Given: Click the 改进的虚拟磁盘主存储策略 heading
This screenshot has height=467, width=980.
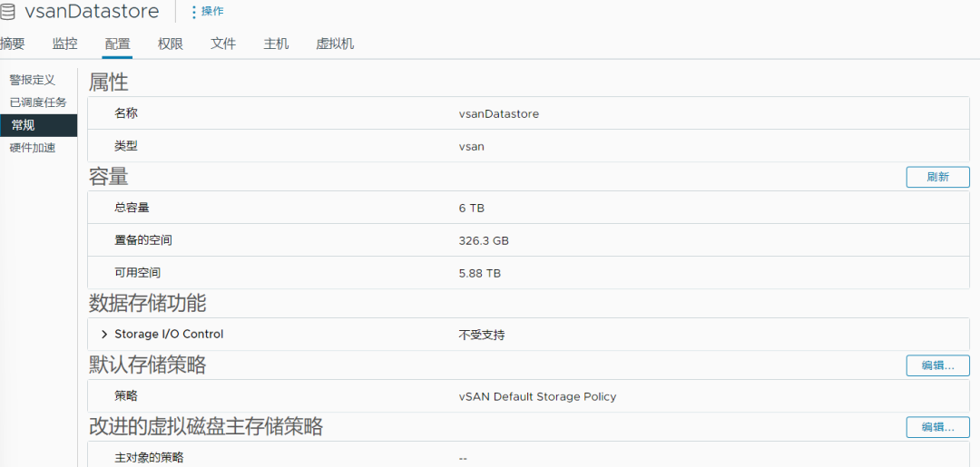Looking at the screenshot, I should 206,426.
